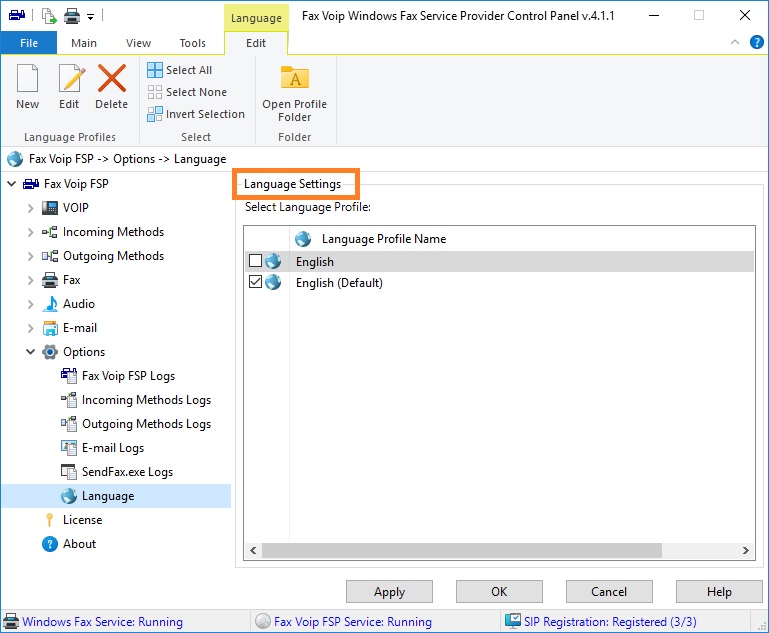Open SendFax.exe Logs icon
This screenshot has width=769, height=633.
click(69, 472)
